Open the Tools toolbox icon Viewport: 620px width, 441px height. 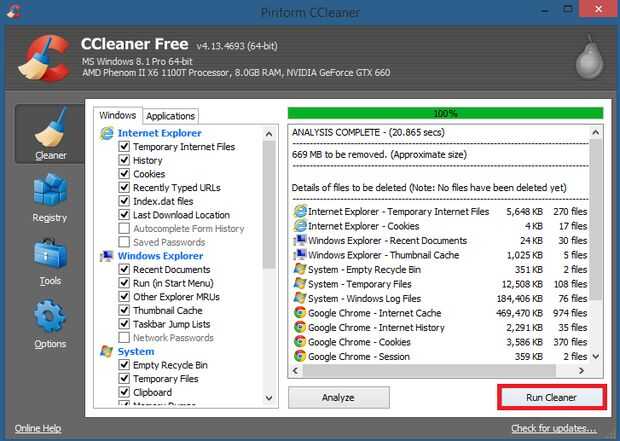pos(50,253)
